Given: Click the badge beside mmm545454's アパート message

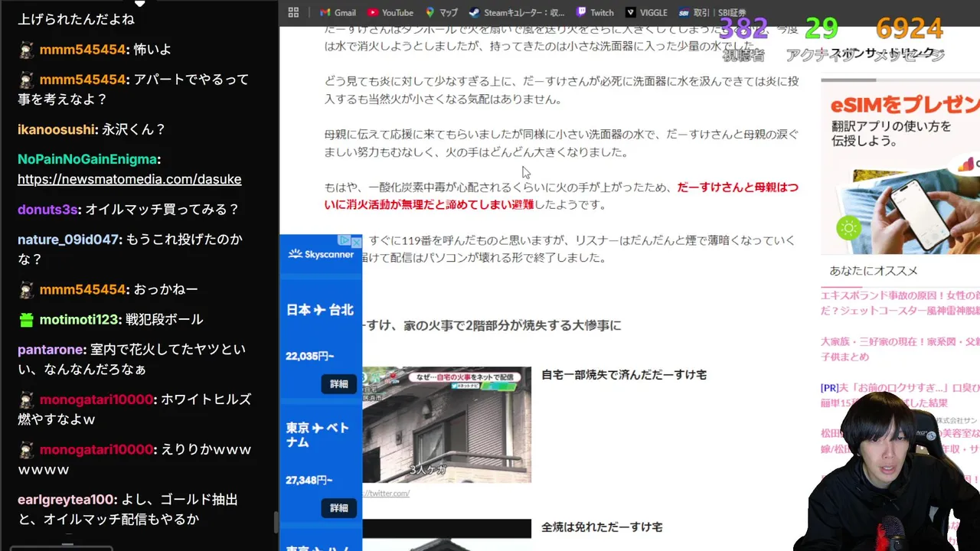Looking at the screenshot, I should [x=27, y=80].
